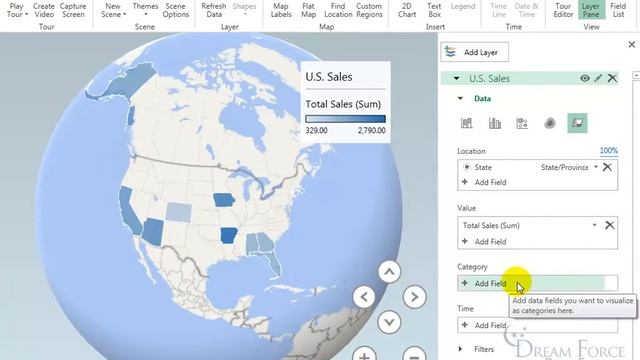This screenshot has height=360, width=640.
Task: Select the Clustered Column visualization icon
Action: click(495, 123)
